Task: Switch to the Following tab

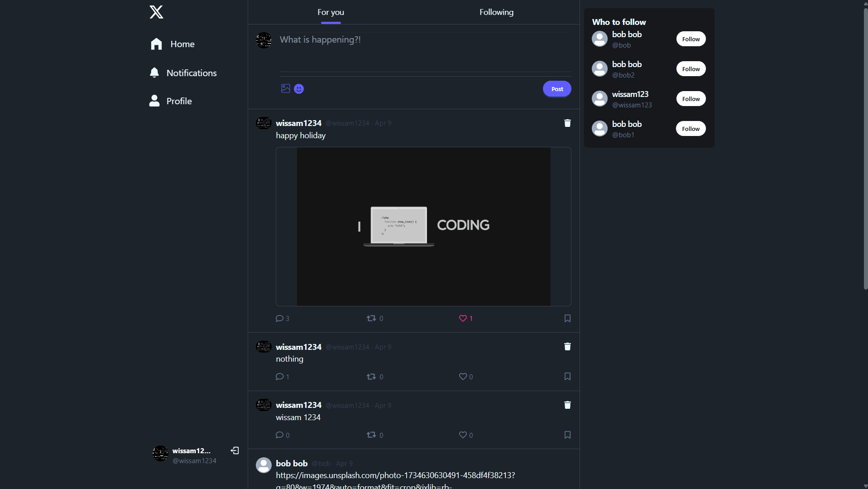Action: (x=496, y=12)
